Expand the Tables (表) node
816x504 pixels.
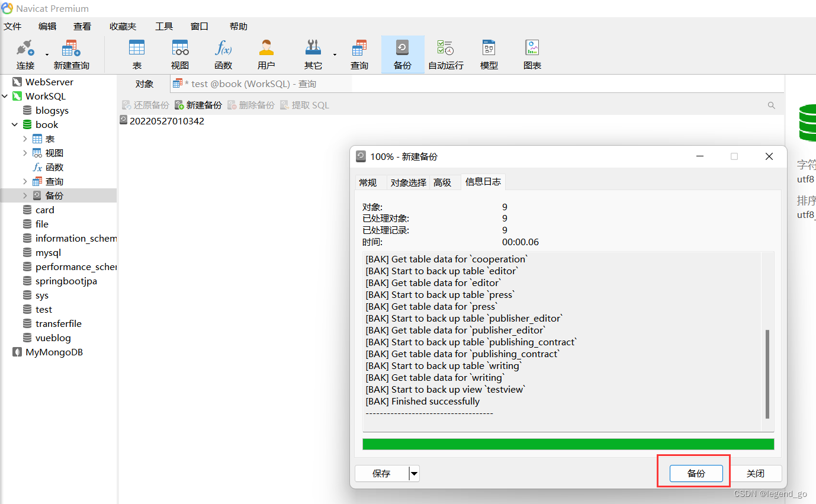tap(25, 139)
